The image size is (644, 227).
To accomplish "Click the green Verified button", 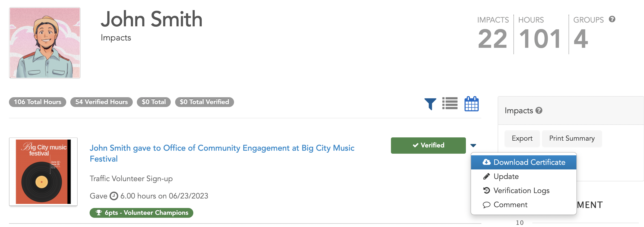I will [428, 146].
